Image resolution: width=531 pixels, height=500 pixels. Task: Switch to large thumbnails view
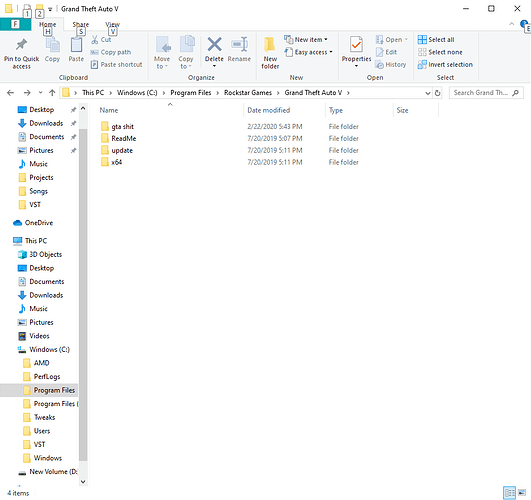(522, 493)
